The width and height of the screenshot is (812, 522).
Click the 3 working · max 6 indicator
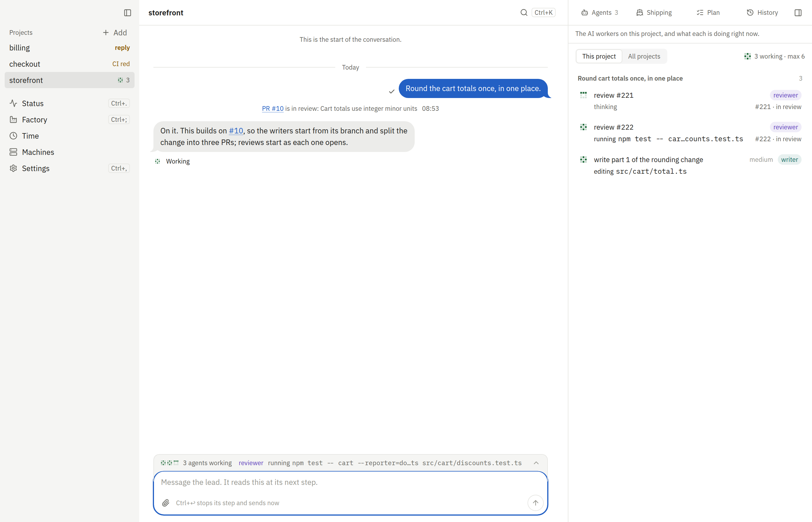point(774,56)
